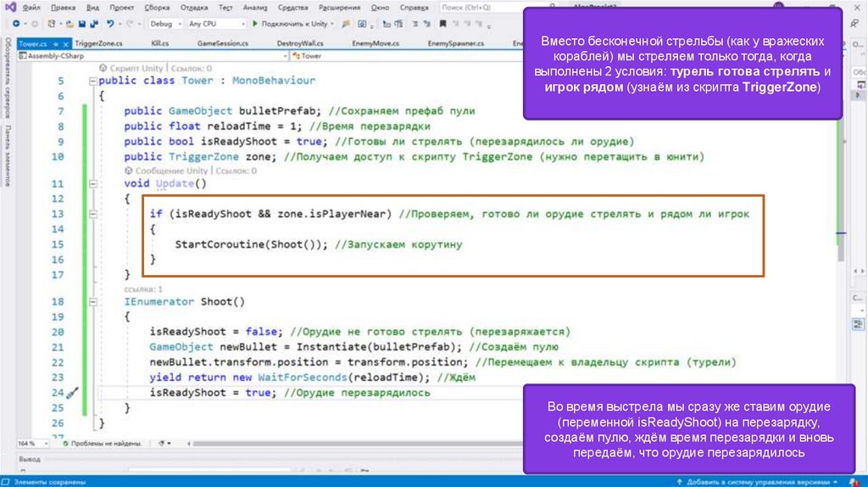The image size is (868, 487).
Task: Open the Файл menu
Action: (33, 8)
